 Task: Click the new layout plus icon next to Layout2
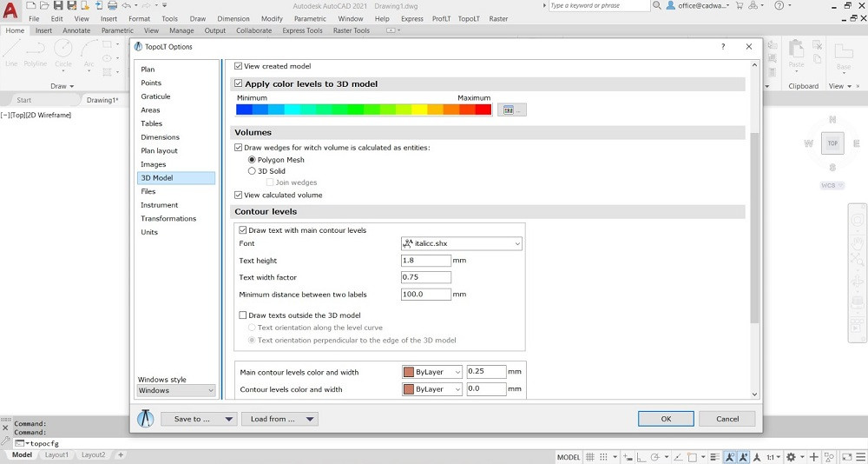[x=120, y=455]
